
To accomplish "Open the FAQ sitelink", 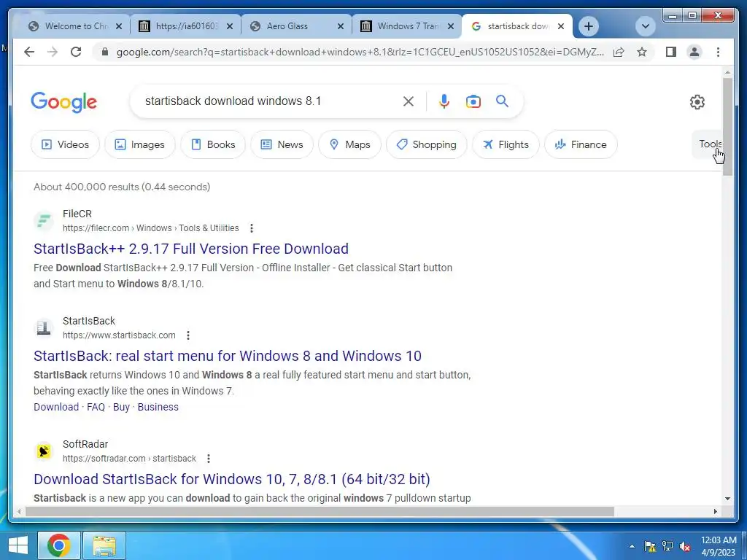I will click(96, 407).
